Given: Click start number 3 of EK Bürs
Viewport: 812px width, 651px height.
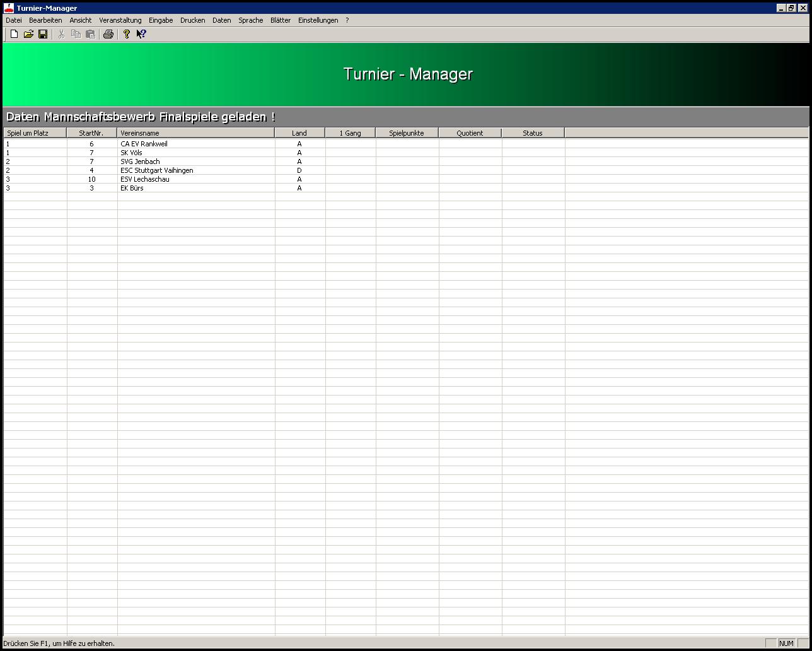Looking at the screenshot, I should coord(91,188).
